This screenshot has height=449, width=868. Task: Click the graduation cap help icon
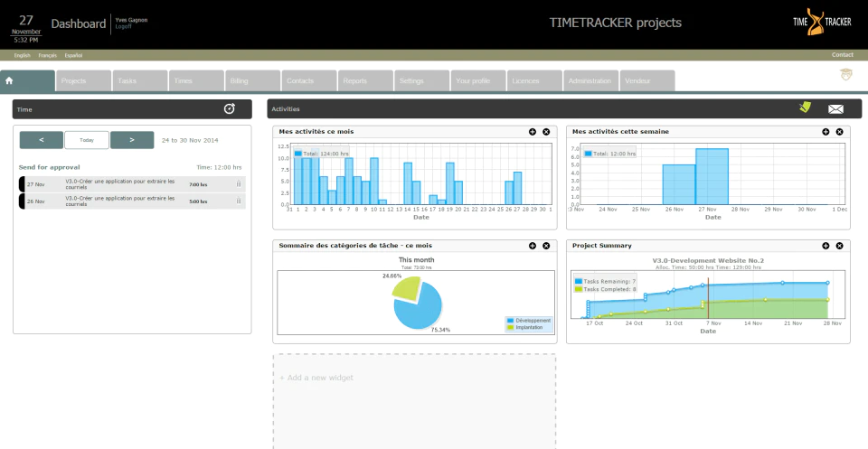pyautogui.click(x=846, y=75)
